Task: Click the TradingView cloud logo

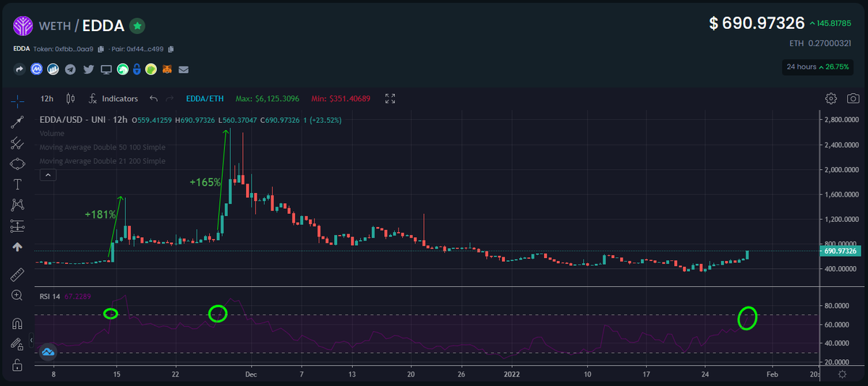Action: 48,353
